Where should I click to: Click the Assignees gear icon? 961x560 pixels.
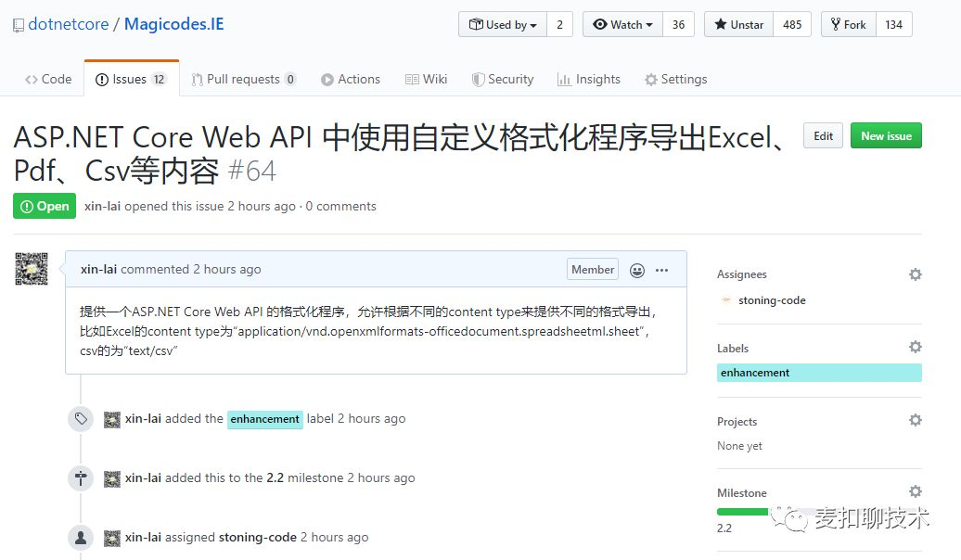pyautogui.click(x=915, y=274)
